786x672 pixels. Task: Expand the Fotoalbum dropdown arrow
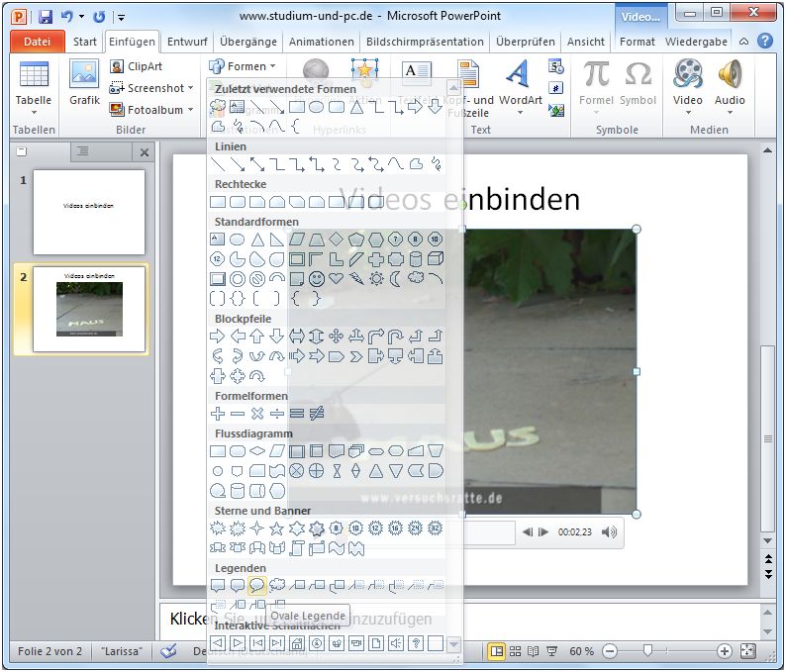click(190, 109)
